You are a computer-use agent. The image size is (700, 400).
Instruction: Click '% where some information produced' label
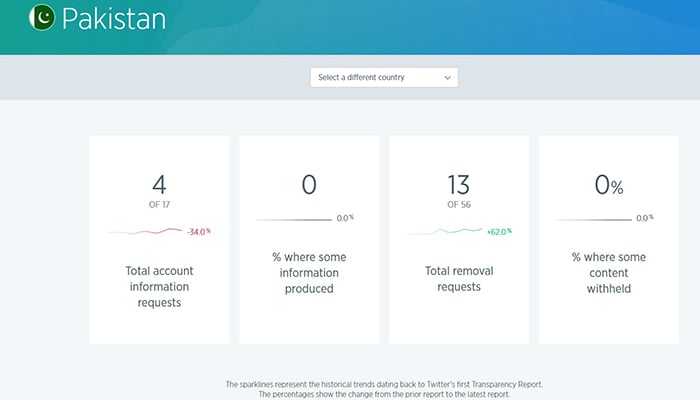pos(309,273)
